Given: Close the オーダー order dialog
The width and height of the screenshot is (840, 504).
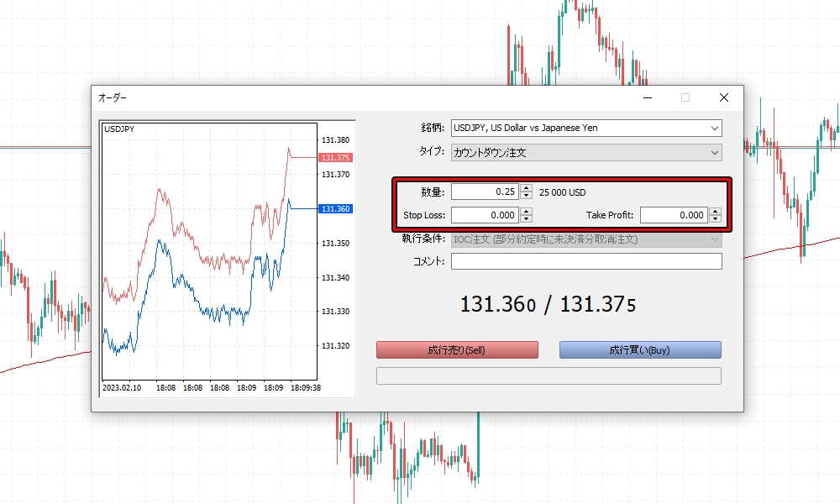Looking at the screenshot, I should click(x=723, y=97).
